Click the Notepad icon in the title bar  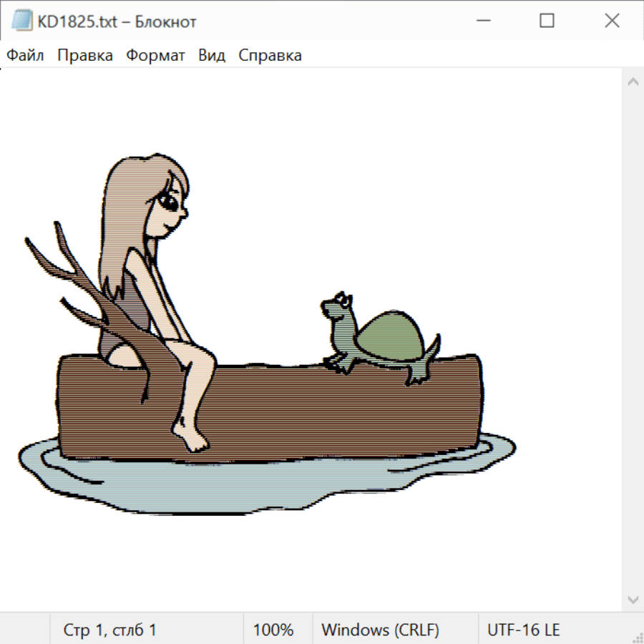tap(21, 21)
